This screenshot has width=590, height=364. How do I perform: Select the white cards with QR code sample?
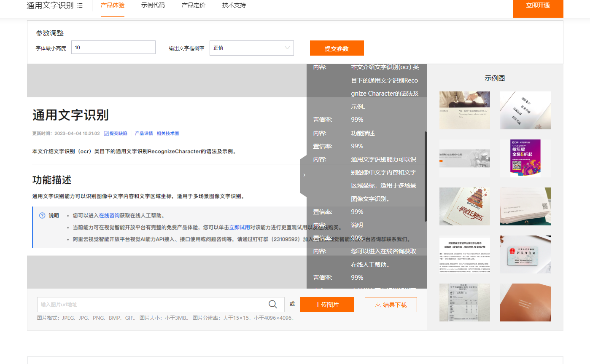[525, 206]
